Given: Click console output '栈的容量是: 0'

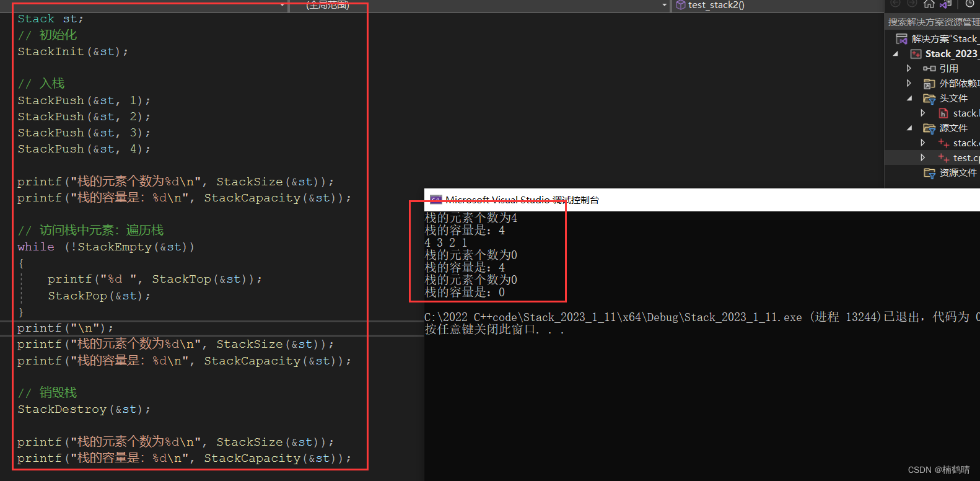Looking at the screenshot, I should click(x=465, y=293).
